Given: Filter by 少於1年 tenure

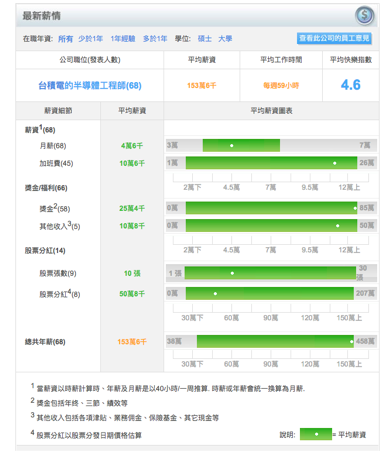Looking at the screenshot, I should (91, 39).
